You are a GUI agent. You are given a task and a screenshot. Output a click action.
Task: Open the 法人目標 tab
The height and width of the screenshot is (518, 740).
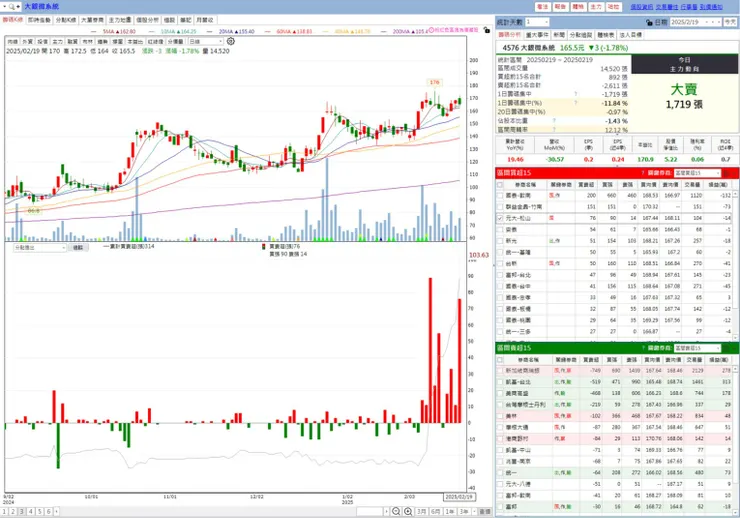(x=631, y=35)
